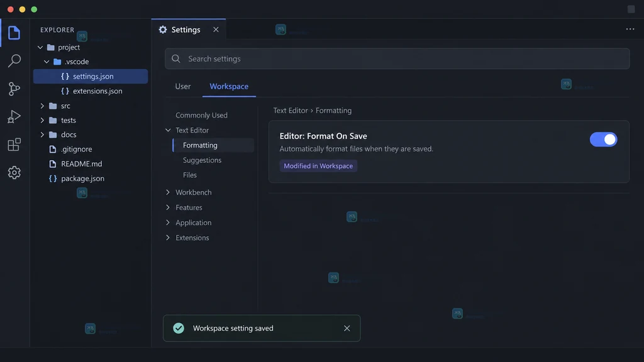Screen dimensions: 644x362
Task: Expand the Application settings section
Action: point(168,222)
